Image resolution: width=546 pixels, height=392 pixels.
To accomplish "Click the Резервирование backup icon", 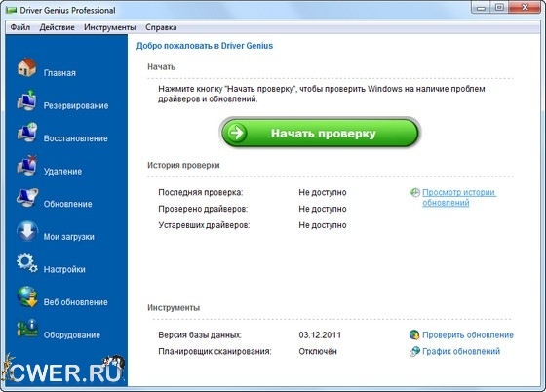I will click(x=27, y=99).
